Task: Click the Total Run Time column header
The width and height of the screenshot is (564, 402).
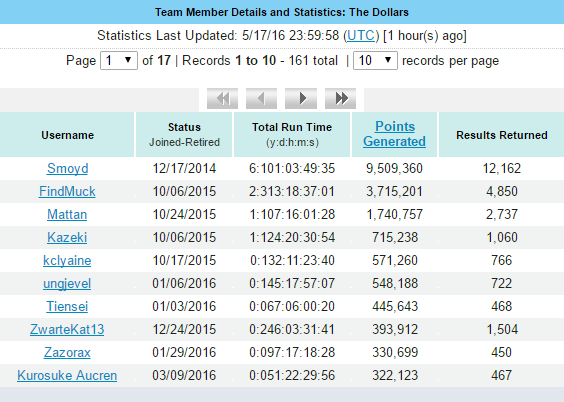Action: [x=292, y=134]
